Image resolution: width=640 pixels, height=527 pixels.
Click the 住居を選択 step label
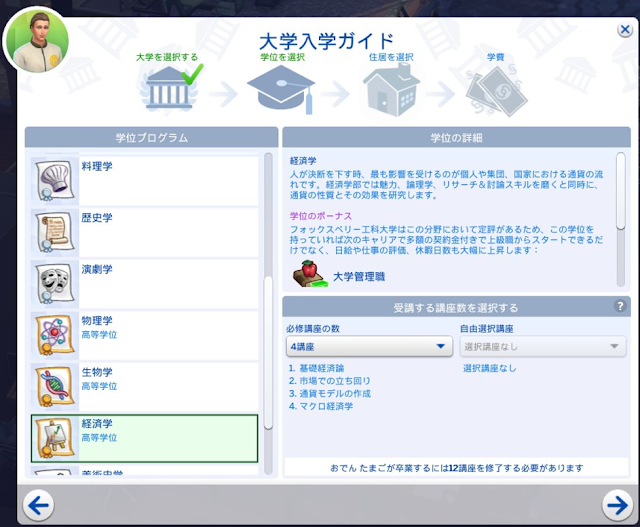point(391,57)
